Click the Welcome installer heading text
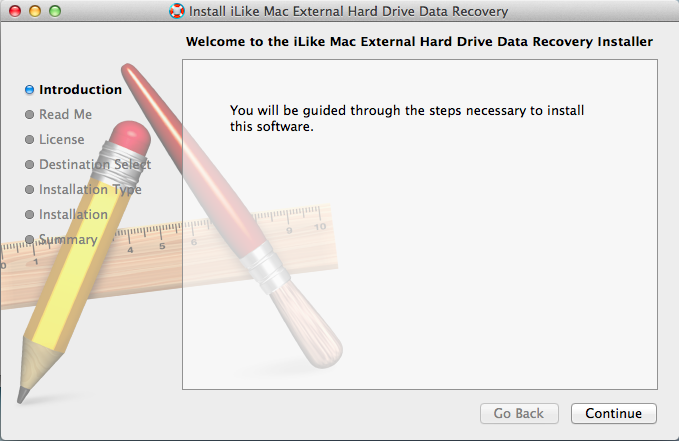Image resolution: width=679 pixels, height=441 pixels. point(419,42)
